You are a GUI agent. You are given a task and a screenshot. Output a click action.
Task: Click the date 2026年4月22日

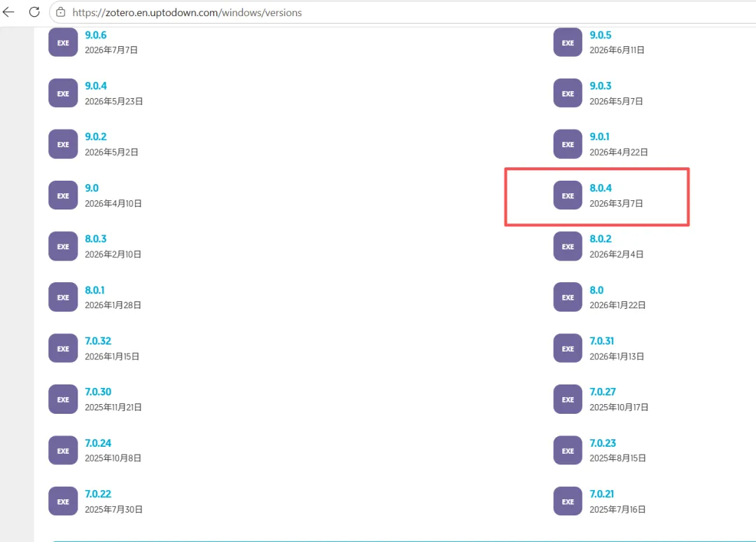pyautogui.click(x=619, y=153)
